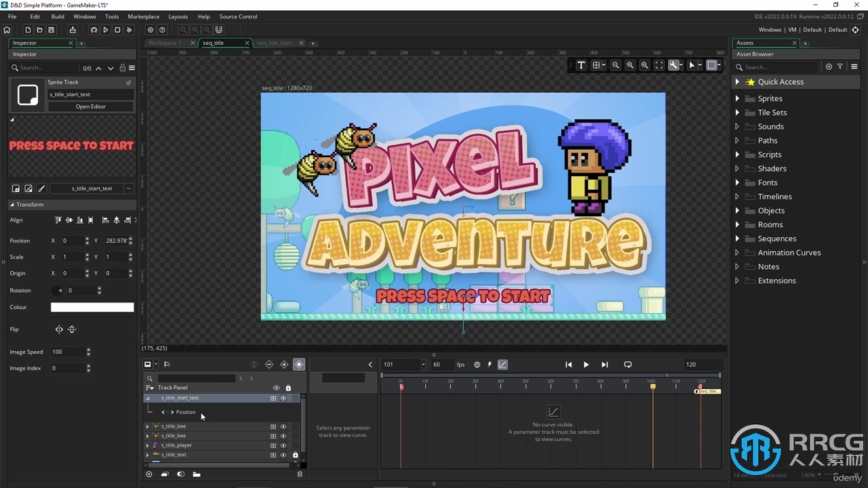Screen dimensions: 868x488
Task: Select the Position parameter track
Action: pos(185,412)
